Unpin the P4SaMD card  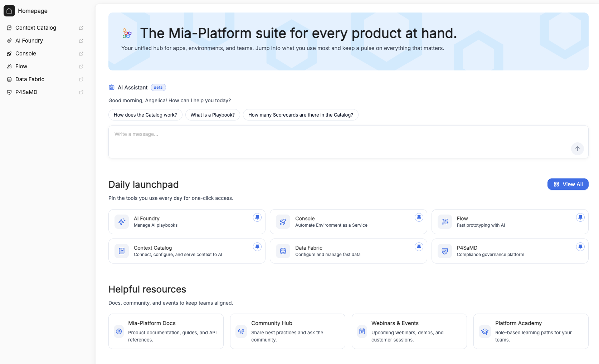pyautogui.click(x=580, y=247)
